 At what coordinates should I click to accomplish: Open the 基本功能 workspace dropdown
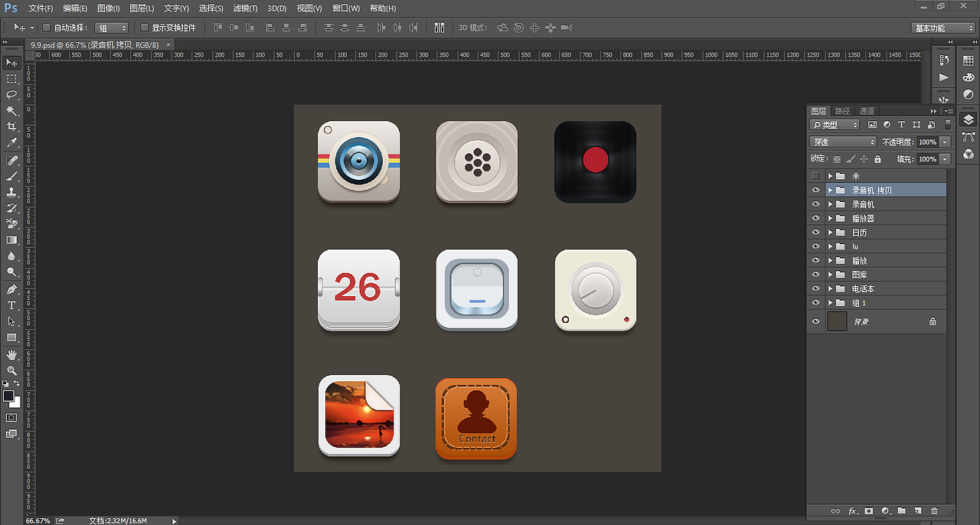[943, 28]
